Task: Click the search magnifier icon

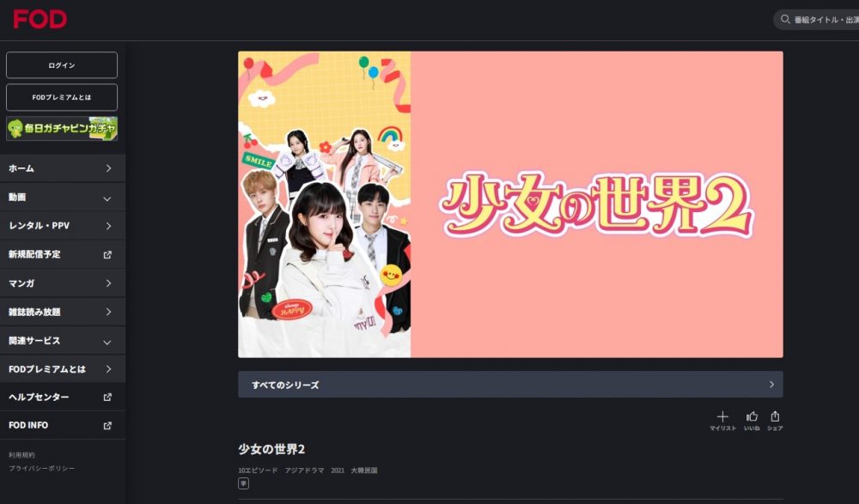Action: tap(785, 19)
